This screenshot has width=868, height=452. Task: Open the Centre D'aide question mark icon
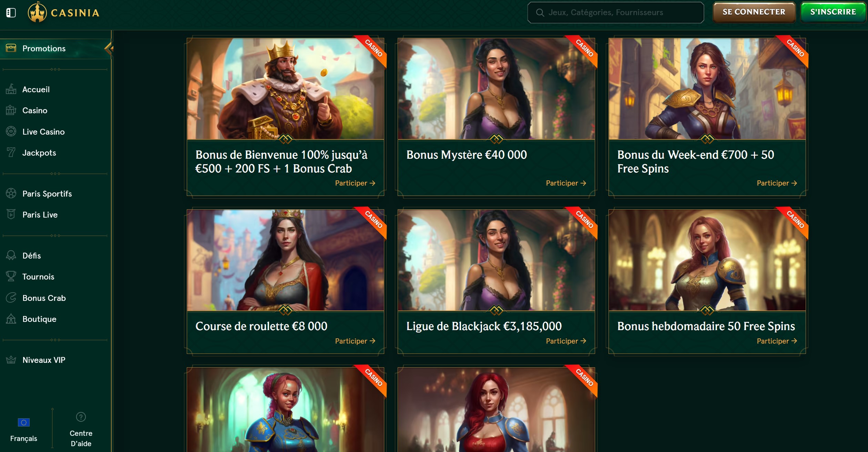tap(81, 417)
